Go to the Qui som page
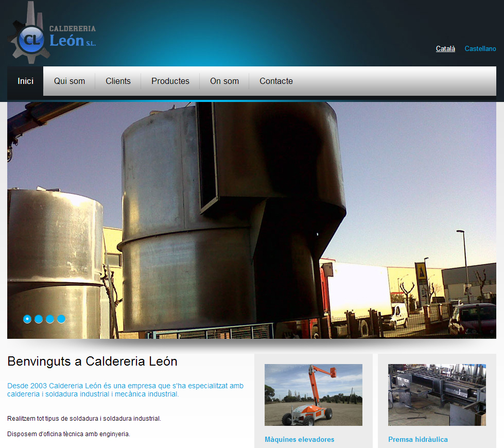Image resolution: width=504 pixels, height=448 pixels. [x=69, y=81]
